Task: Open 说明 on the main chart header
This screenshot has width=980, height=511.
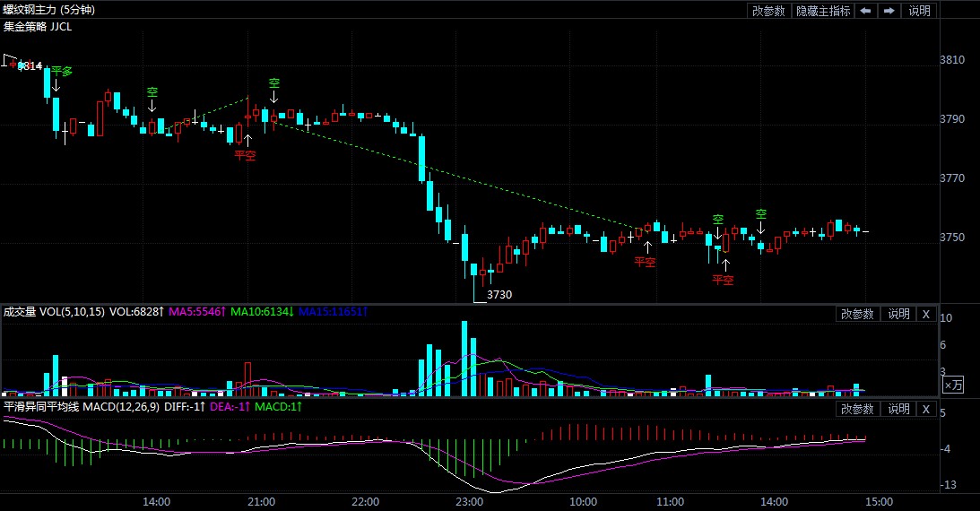Action: (x=919, y=11)
